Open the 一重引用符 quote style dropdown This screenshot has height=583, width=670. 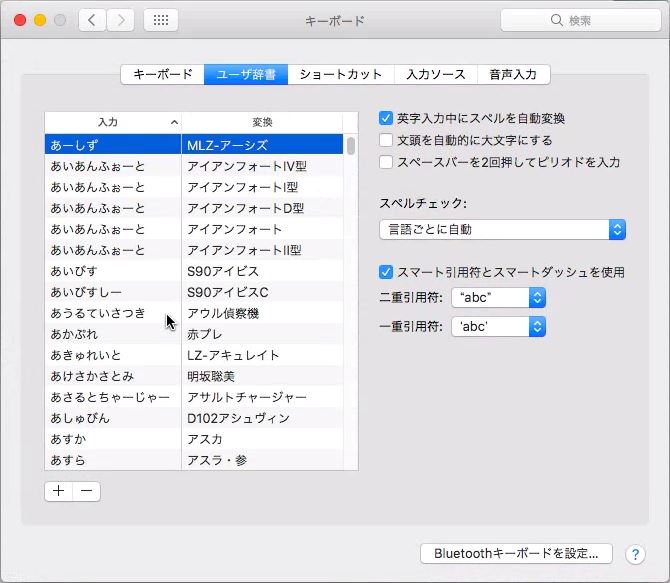[498, 327]
